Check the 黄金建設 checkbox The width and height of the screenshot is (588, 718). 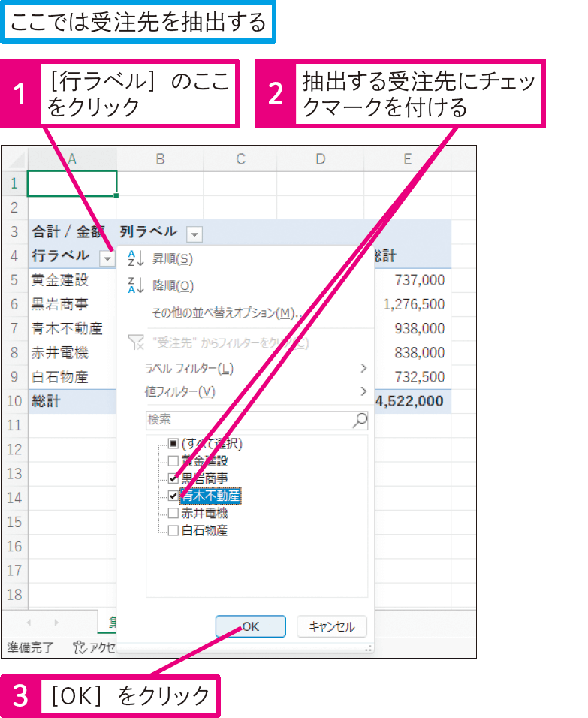[173, 460]
